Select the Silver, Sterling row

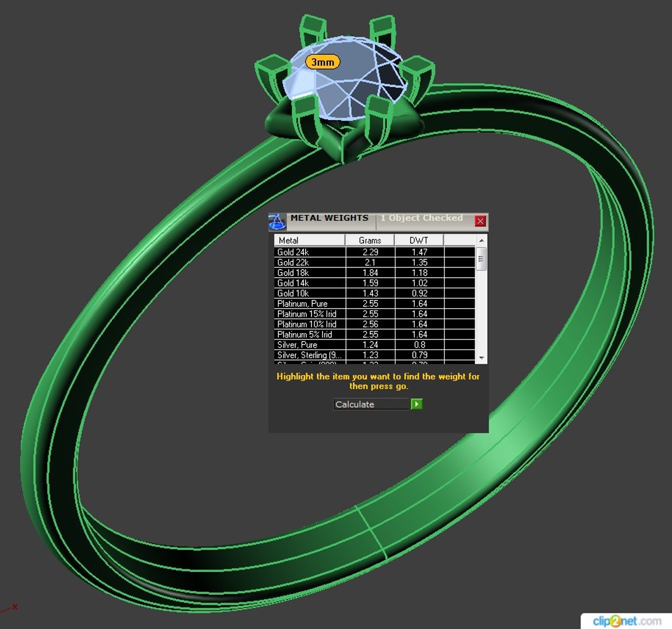tap(374, 355)
